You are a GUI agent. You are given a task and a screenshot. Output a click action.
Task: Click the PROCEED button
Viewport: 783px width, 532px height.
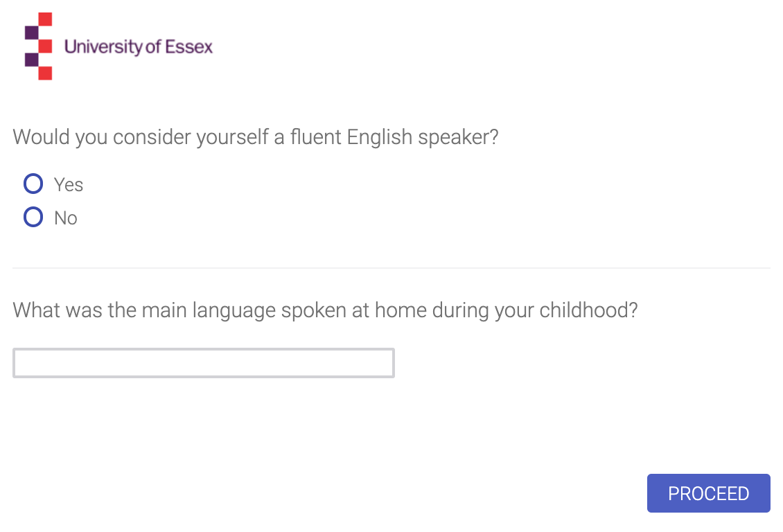click(709, 493)
